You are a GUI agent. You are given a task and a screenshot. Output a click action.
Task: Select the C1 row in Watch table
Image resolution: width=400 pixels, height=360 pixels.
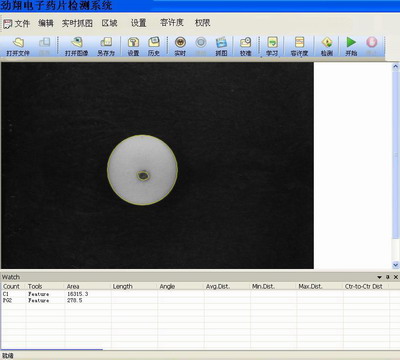click(200, 294)
